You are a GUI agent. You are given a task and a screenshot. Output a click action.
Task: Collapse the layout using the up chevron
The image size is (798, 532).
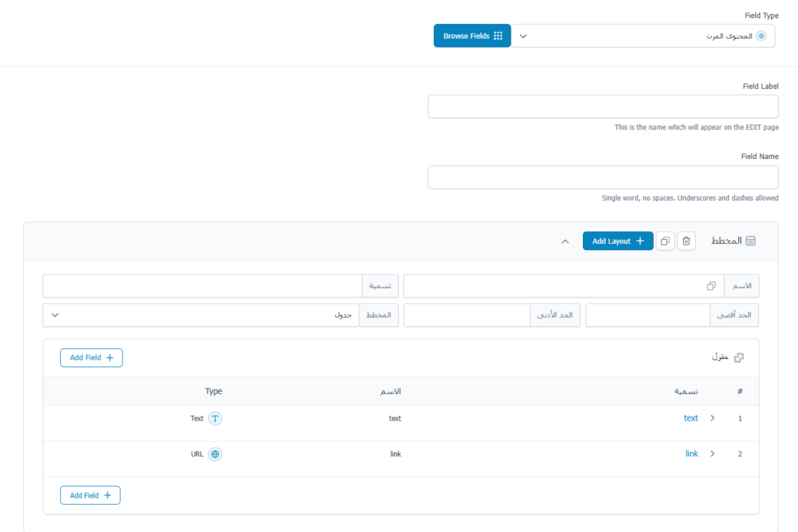click(x=565, y=241)
